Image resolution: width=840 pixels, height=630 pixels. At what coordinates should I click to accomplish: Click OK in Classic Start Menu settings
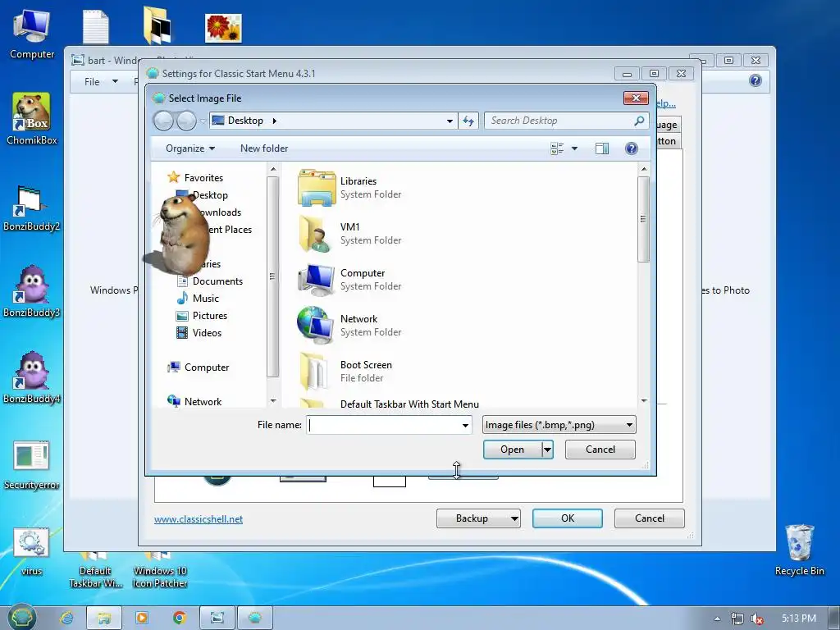tap(568, 518)
